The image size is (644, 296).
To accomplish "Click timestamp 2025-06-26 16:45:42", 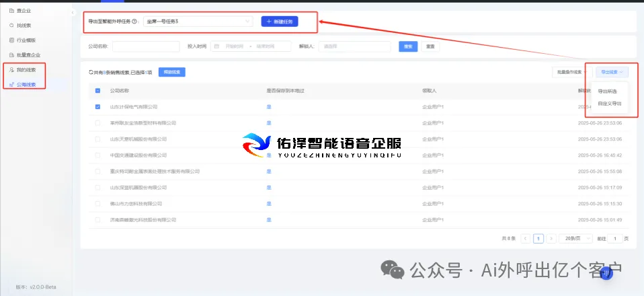I will click(x=600, y=155).
